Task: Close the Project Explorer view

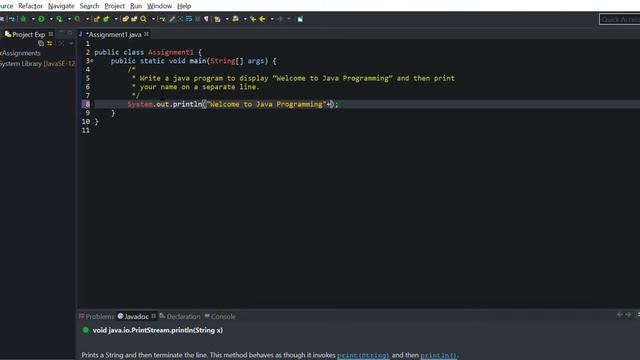Action: point(51,34)
